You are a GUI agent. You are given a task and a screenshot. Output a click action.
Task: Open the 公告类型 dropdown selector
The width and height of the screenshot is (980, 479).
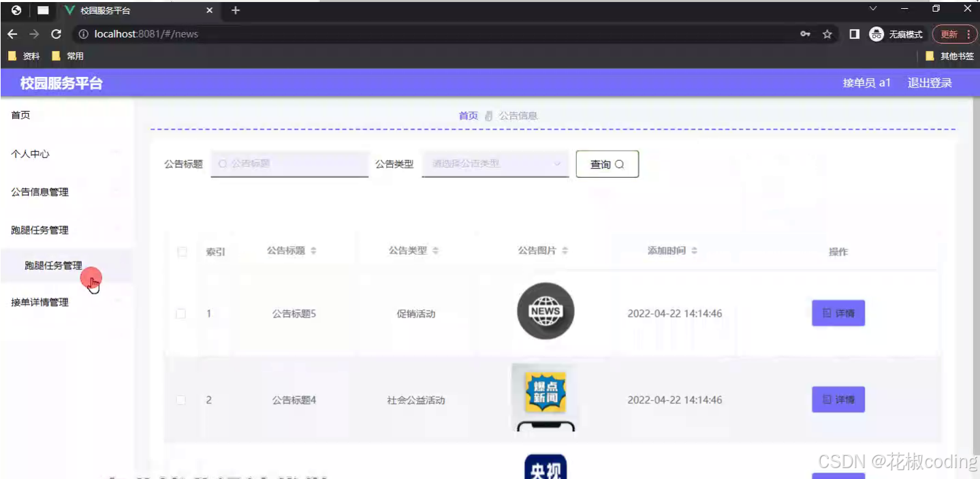[495, 164]
